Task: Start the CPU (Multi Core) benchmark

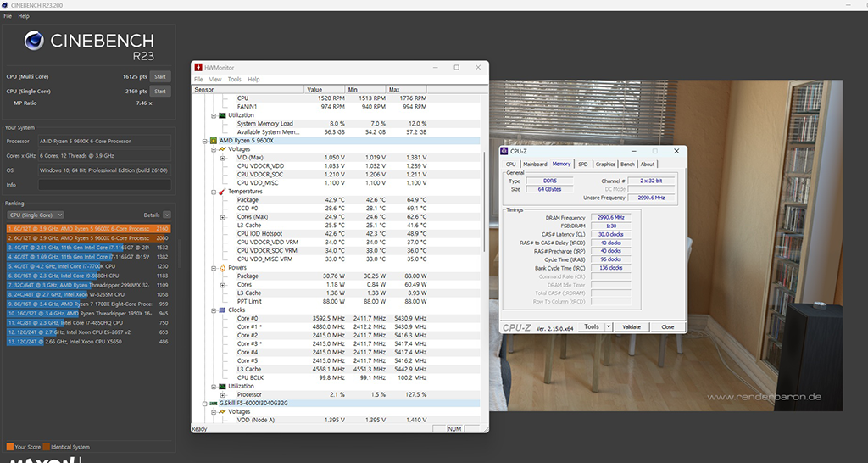Action: click(x=160, y=77)
